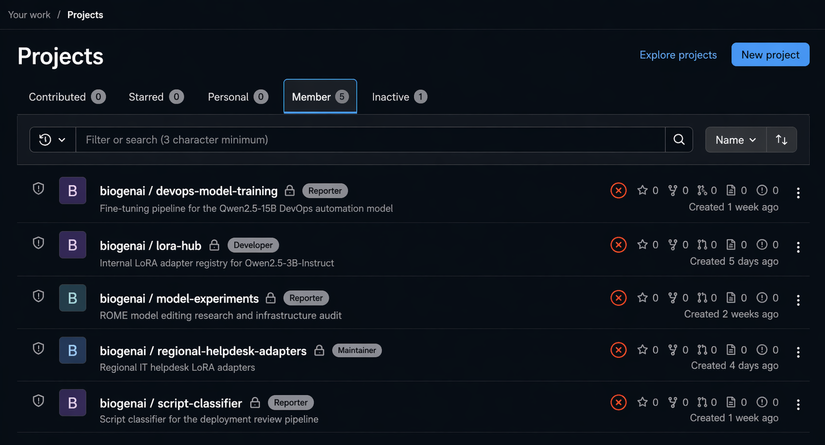Open recent searches history dropdown

coord(53,140)
